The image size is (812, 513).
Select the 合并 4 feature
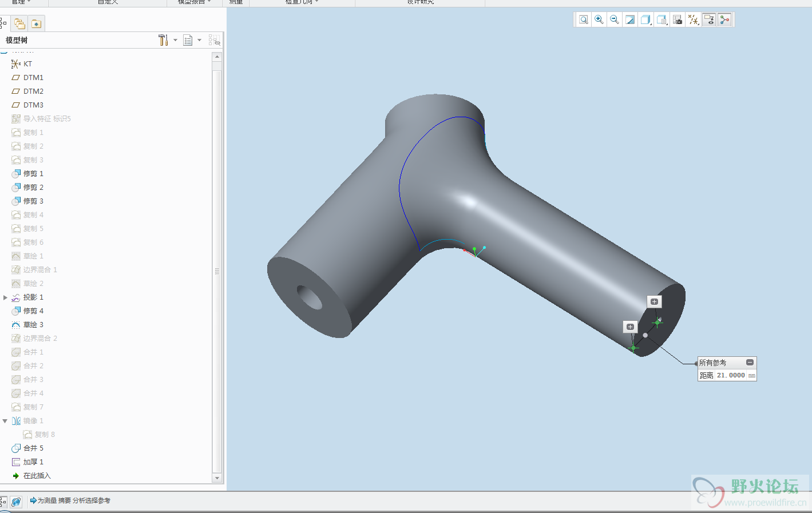[x=27, y=393]
